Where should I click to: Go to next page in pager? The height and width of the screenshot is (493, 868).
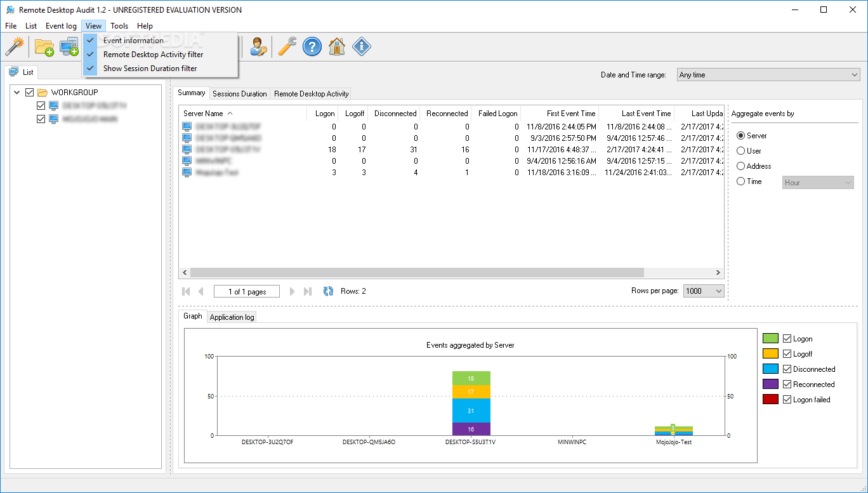pos(293,291)
